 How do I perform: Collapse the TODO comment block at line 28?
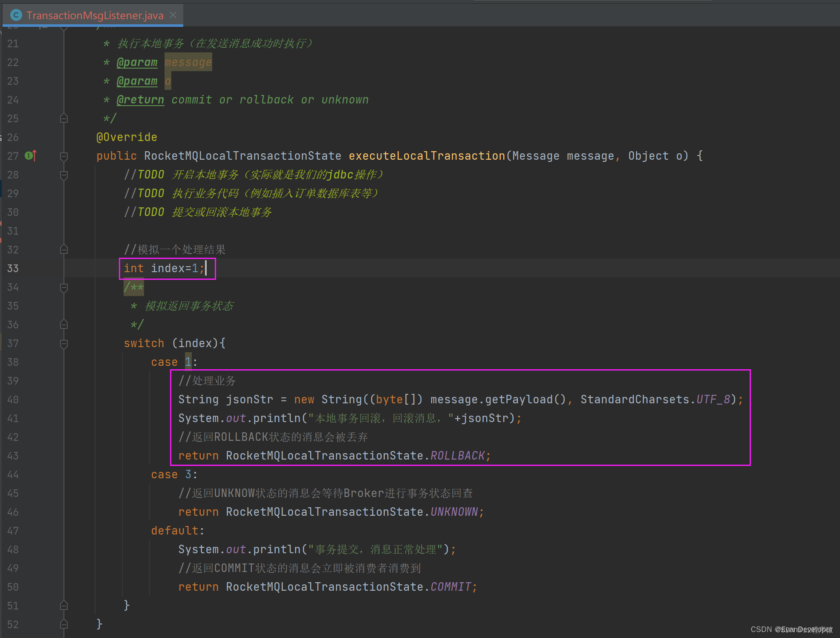coord(64,175)
